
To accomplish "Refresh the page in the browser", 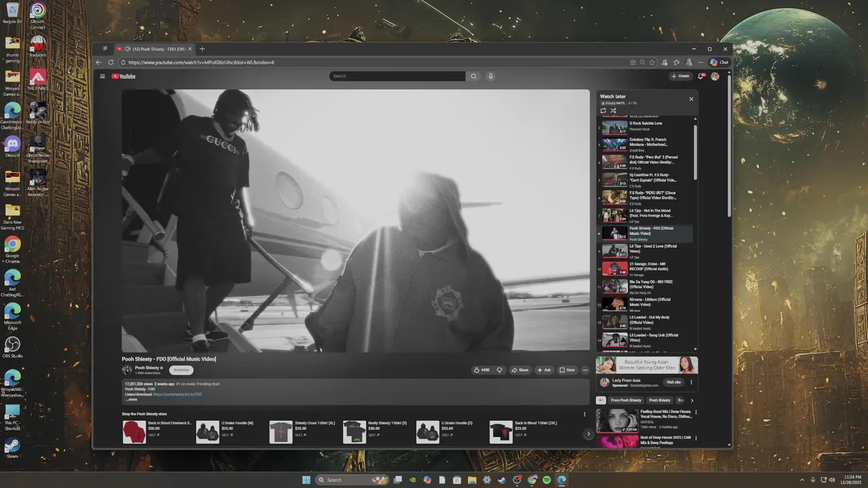I will (111, 62).
